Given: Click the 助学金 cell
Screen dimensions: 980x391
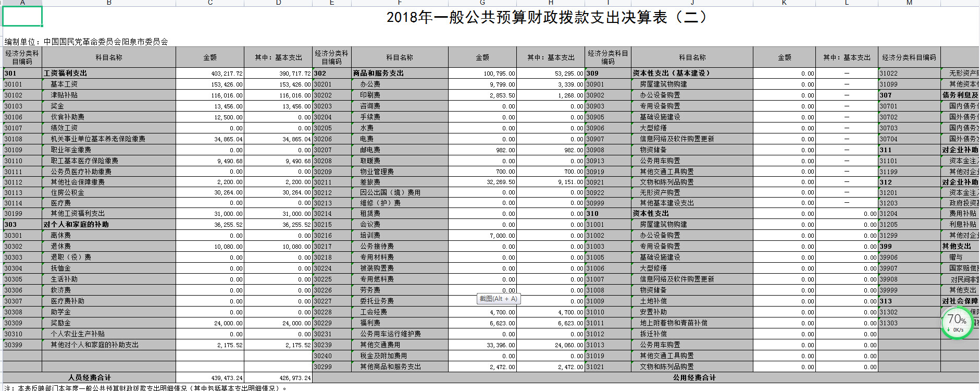Looking at the screenshot, I should (x=109, y=312).
